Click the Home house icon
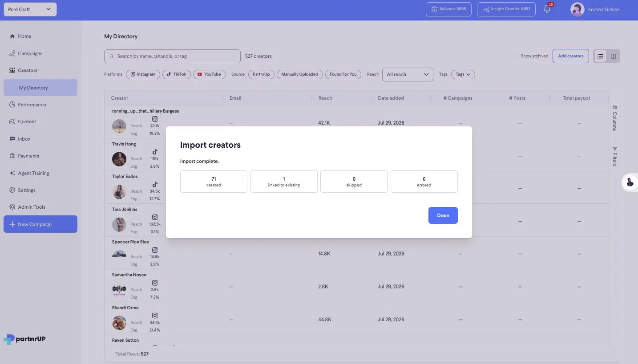 click(x=12, y=36)
